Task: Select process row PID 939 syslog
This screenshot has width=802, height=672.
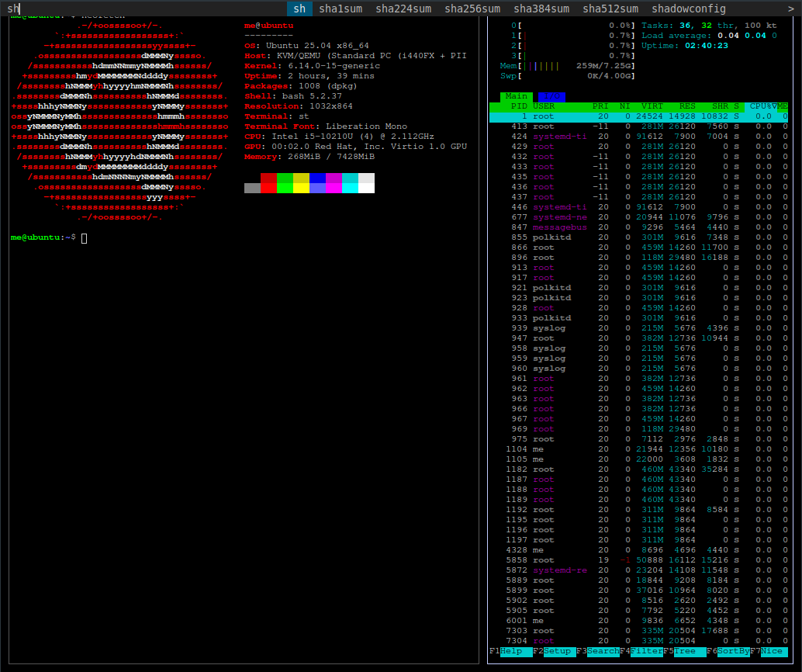Action: point(638,328)
